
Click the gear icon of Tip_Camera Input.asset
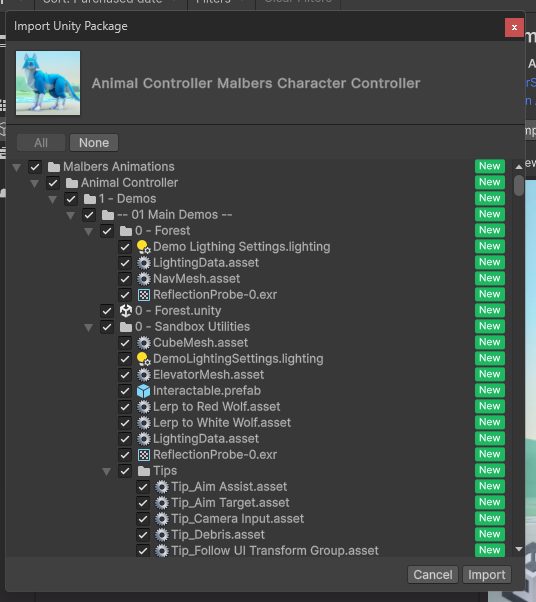pos(162,519)
